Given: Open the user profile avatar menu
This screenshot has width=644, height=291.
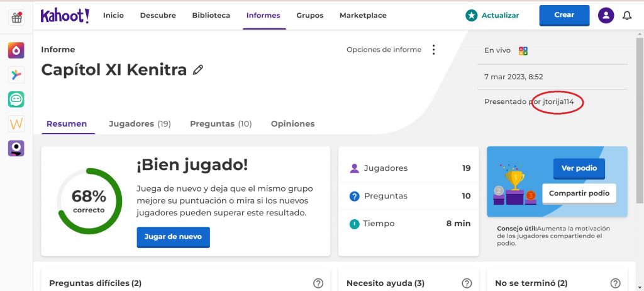Looking at the screenshot, I should [606, 16].
